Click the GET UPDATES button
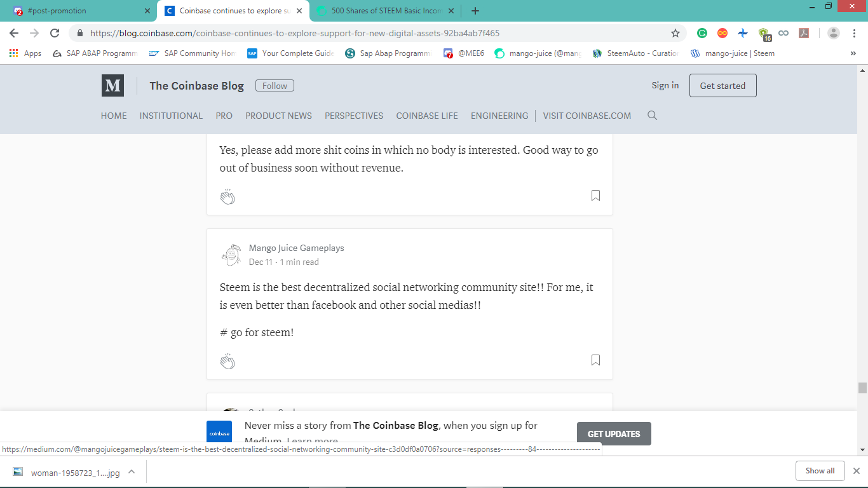Screen dimensions: 868x488 pyautogui.click(x=614, y=434)
